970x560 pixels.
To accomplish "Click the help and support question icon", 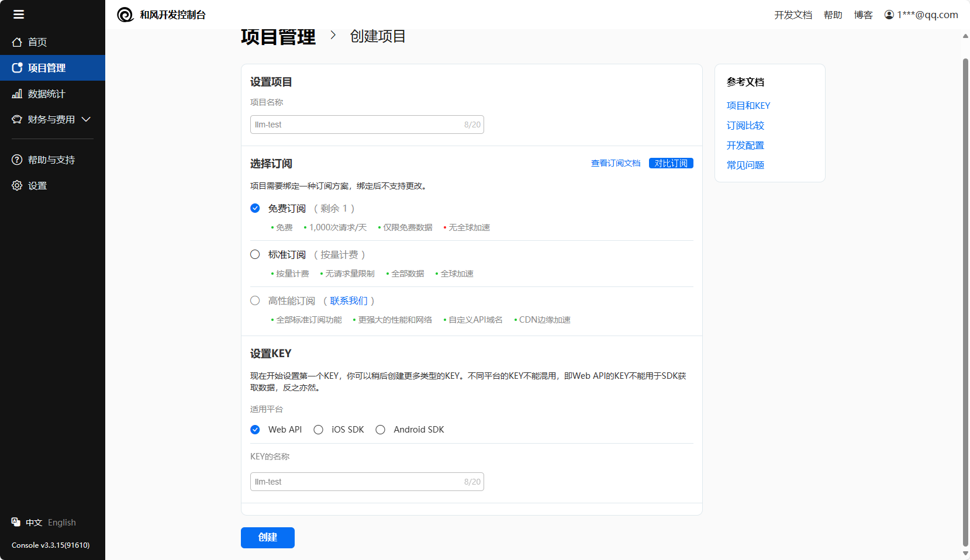I will pos(17,160).
